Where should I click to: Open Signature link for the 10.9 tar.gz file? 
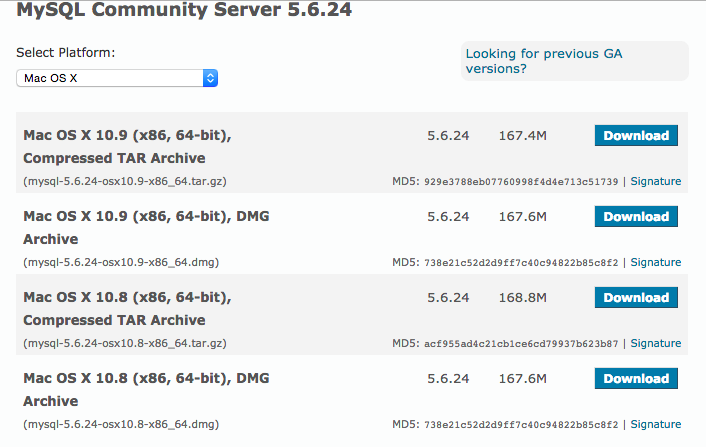[x=655, y=181]
